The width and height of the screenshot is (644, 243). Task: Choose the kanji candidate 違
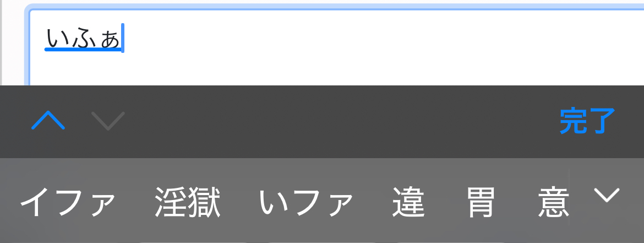pyautogui.click(x=408, y=202)
